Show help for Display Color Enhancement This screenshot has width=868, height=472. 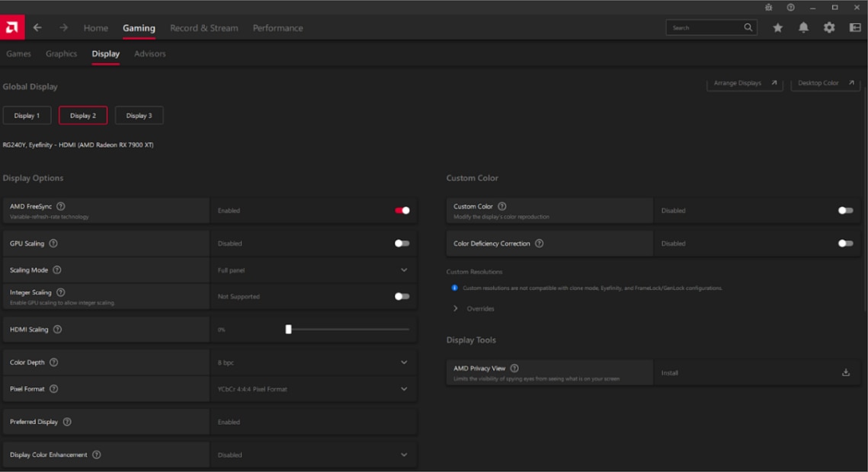pos(96,454)
